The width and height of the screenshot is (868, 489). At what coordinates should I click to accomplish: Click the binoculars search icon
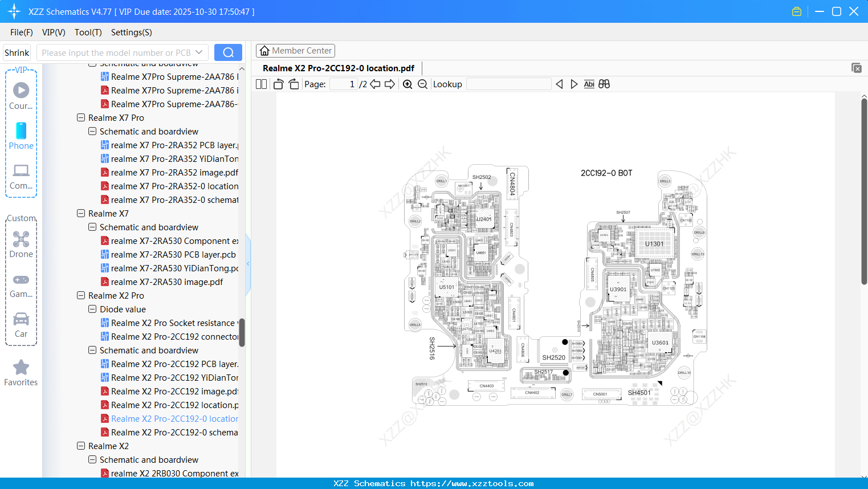(x=604, y=84)
